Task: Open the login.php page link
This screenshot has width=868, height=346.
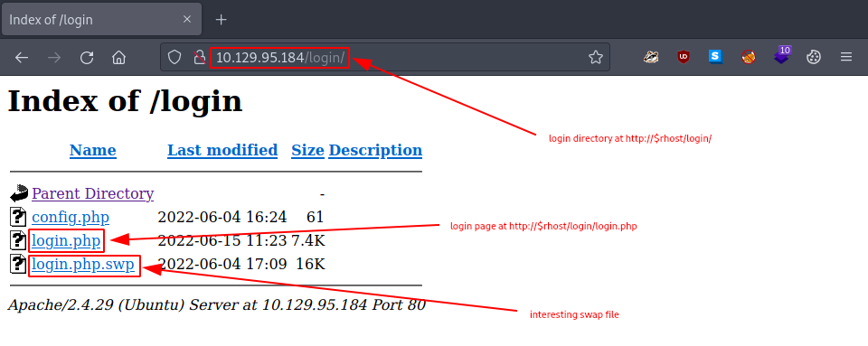Action: [x=66, y=241]
